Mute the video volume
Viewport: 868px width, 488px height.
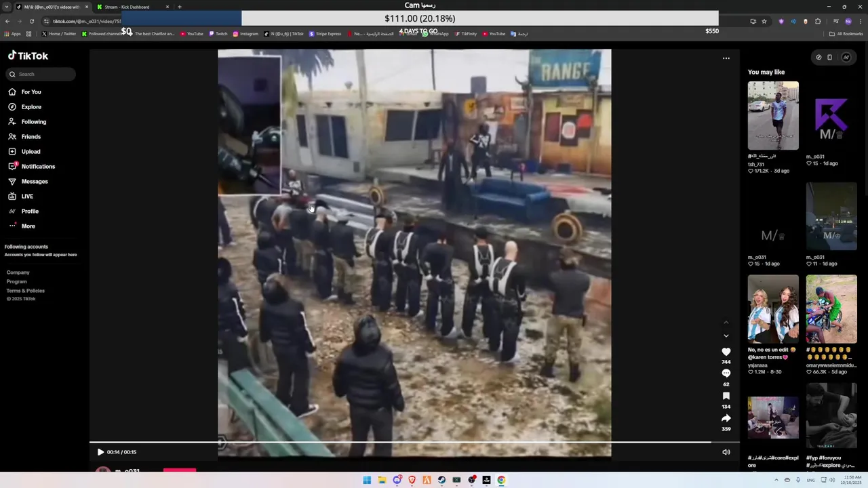(x=726, y=452)
